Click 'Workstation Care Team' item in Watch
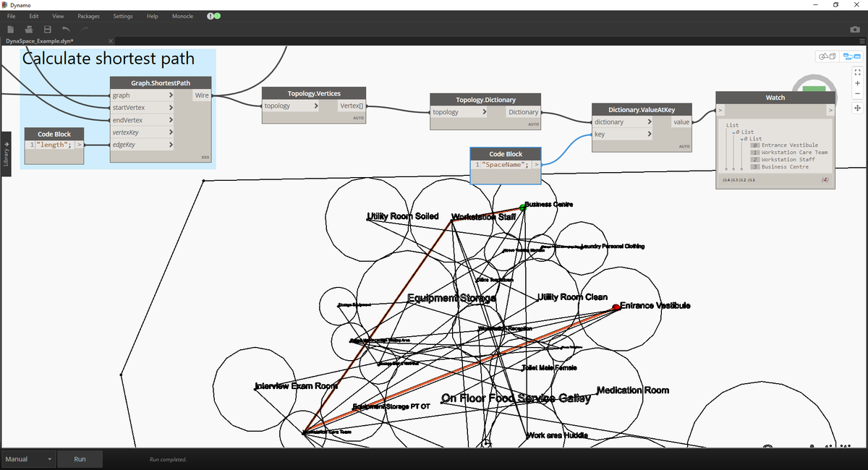 [x=794, y=153]
